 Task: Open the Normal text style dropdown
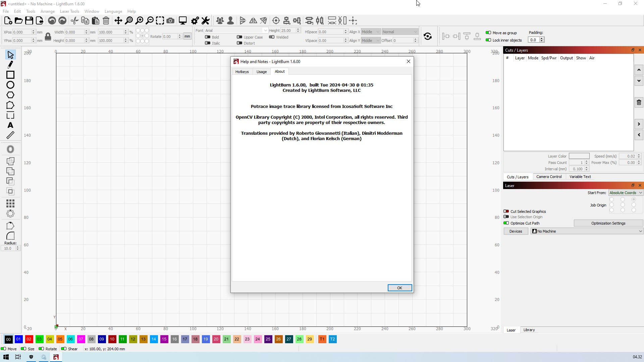(x=400, y=32)
